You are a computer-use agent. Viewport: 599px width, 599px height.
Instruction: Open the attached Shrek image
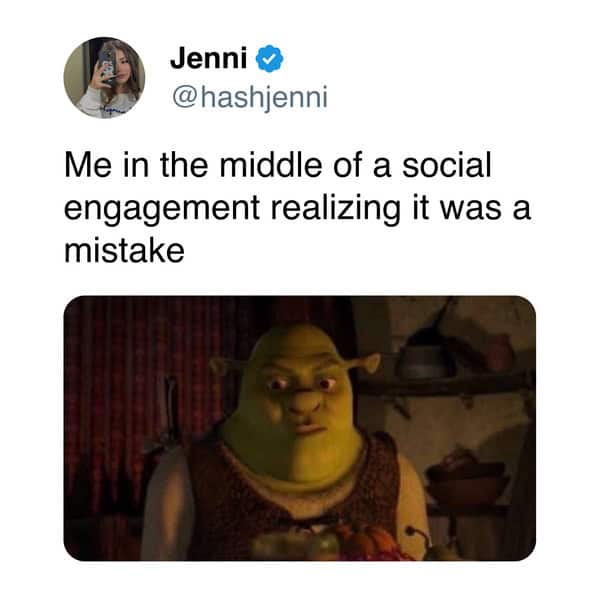pyautogui.click(x=300, y=428)
